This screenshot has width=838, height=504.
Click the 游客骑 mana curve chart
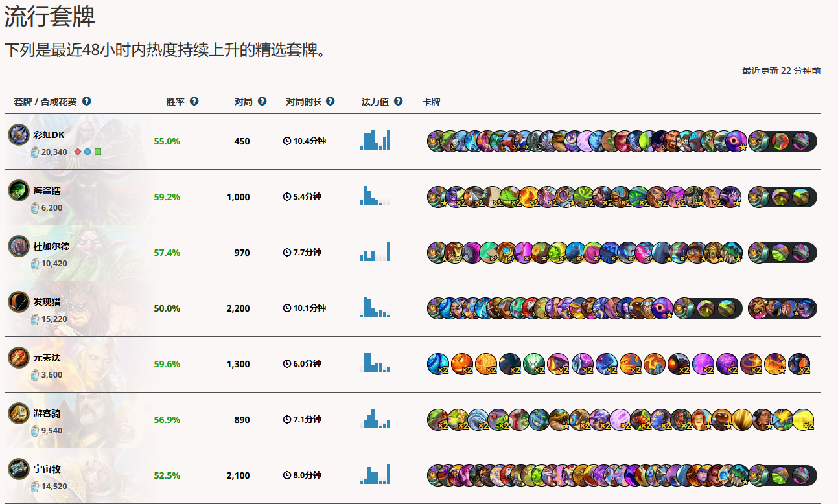coord(375,418)
